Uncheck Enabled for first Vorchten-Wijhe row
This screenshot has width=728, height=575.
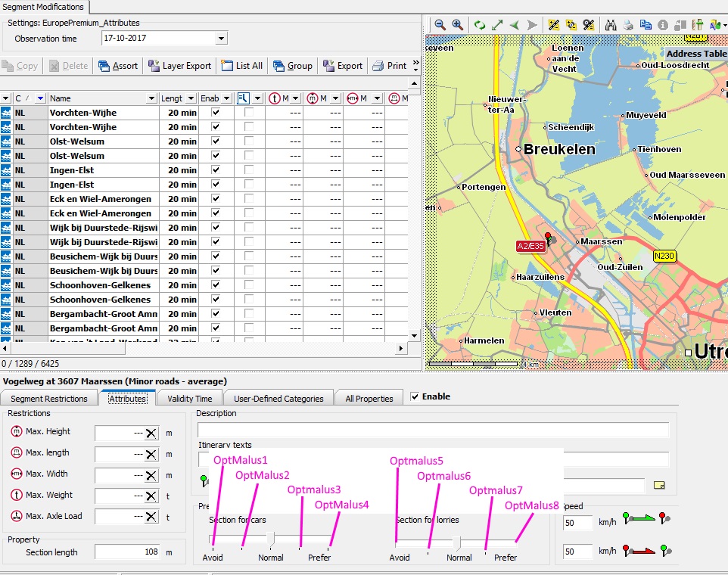216,113
